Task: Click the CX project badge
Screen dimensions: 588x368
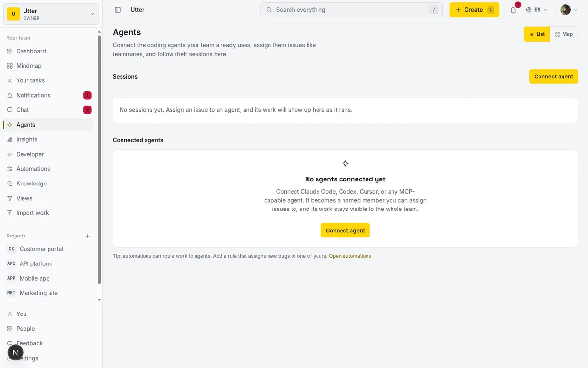Action: point(11,249)
